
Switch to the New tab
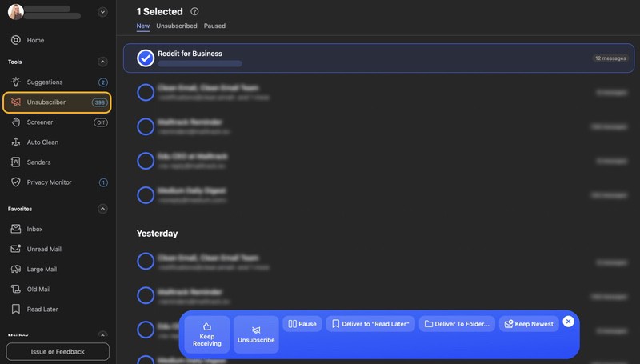pos(143,26)
